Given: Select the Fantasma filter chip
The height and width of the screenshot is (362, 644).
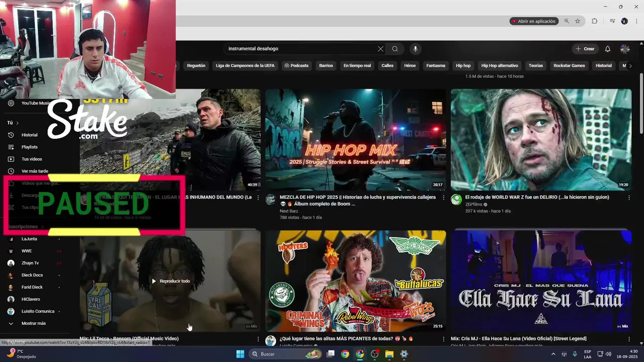Looking at the screenshot, I should [436, 65].
